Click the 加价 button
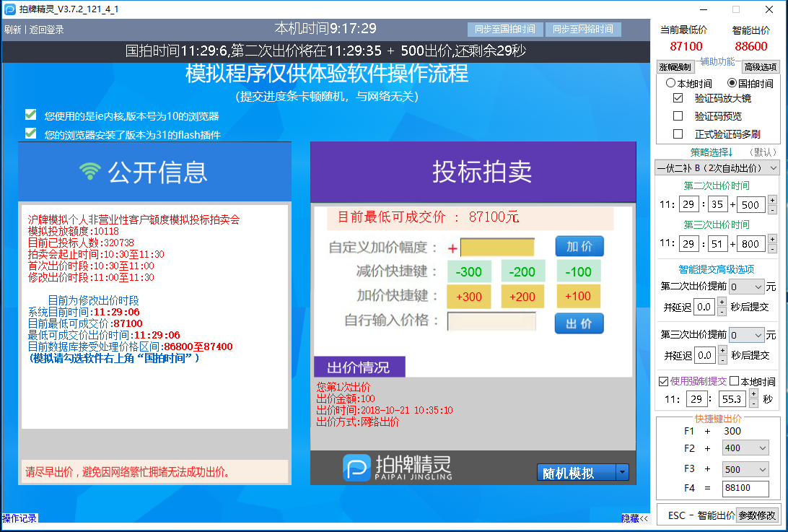This screenshot has width=788, height=532. click(579, 246)
